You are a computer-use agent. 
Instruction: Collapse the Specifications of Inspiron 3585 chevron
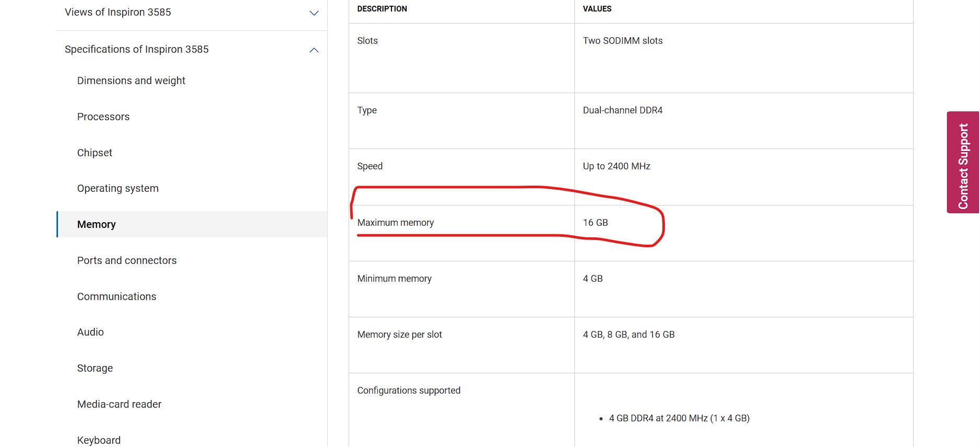pyautogui.click(x=314, y=50)
